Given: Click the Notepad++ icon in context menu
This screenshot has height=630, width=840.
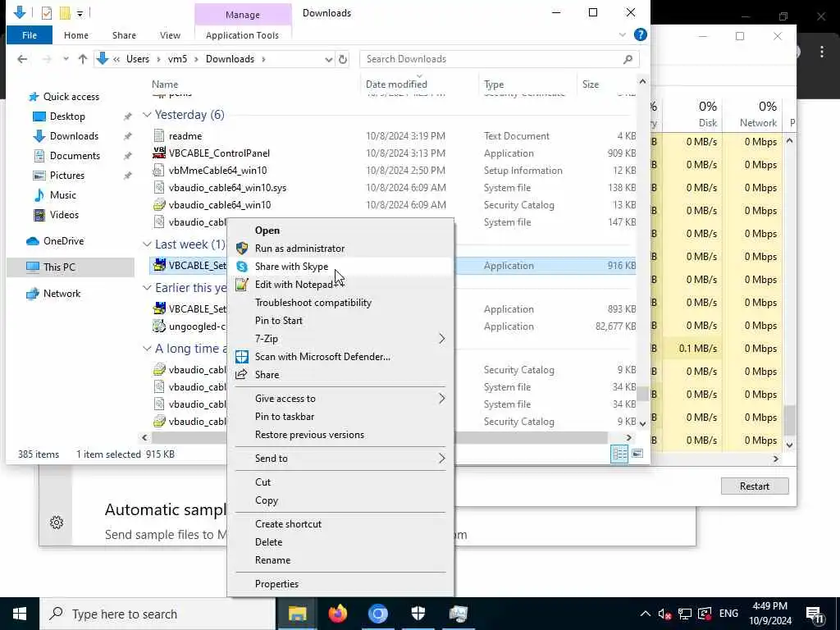Looking at the screenshot, I should pos(242,285).
